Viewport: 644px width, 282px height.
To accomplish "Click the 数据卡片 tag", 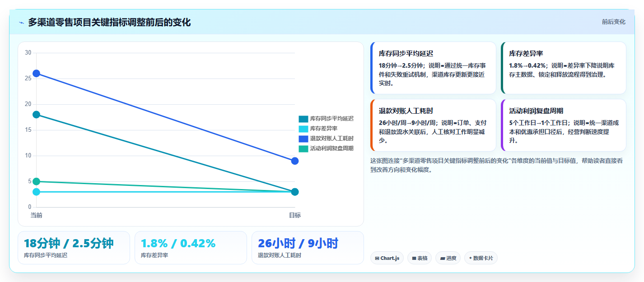I will pos(481,258).
